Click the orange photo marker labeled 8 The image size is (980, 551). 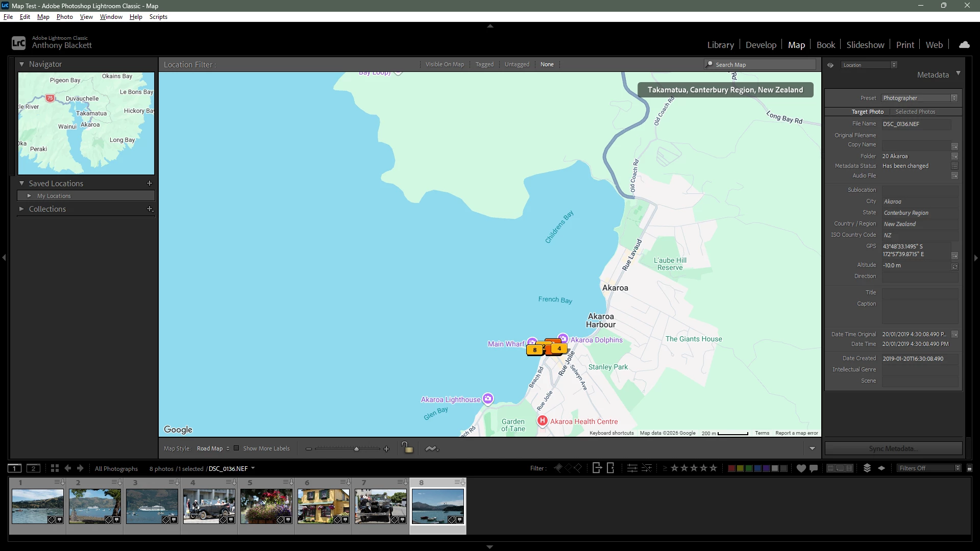[x=534, y=350]
